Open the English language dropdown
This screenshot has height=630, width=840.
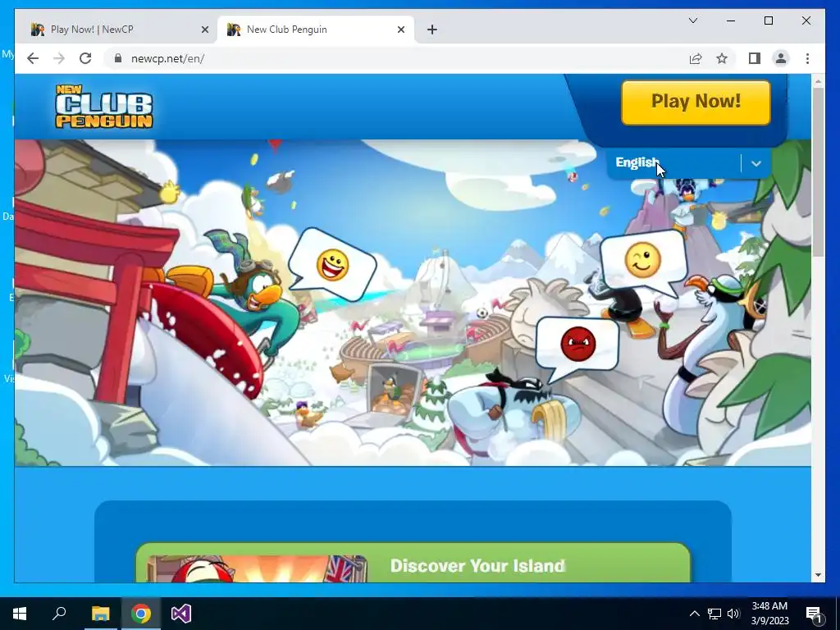(x=689, y=163)
